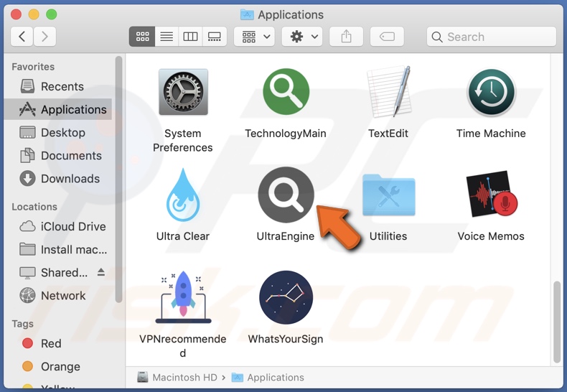Open Desktop in the sidebar
This screenshot has width=567, height=392.
point(58,132)
